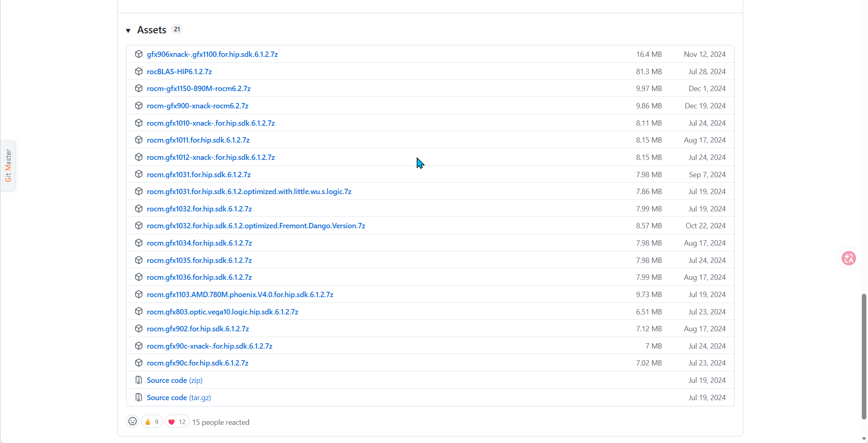This screenshot has height=443, width=868.
Task: Click the Assets count badge showing 21
Action: pyautogui.click(x=177, y=29)
